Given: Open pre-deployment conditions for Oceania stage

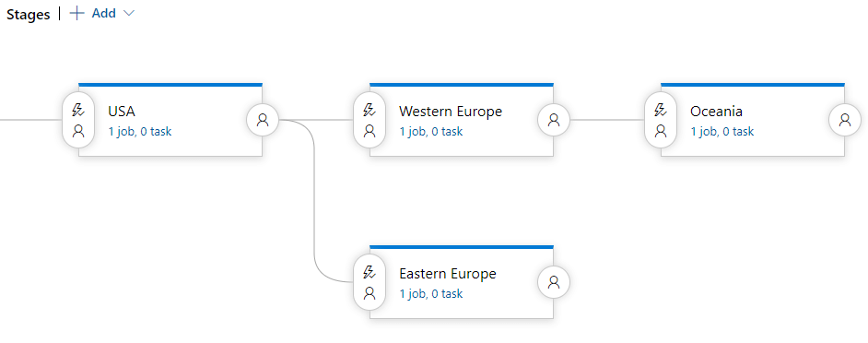Looking at the screenshot, I should pos(661,120).
